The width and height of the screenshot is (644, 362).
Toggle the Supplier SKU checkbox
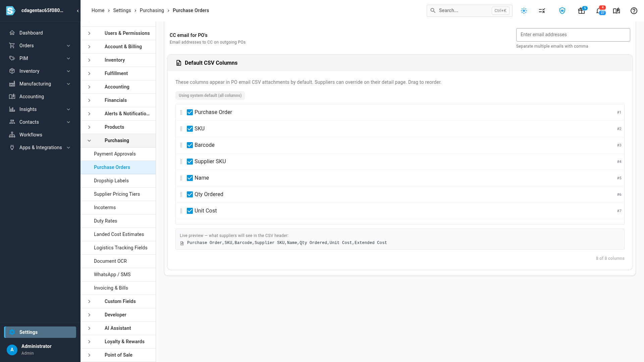190,162
